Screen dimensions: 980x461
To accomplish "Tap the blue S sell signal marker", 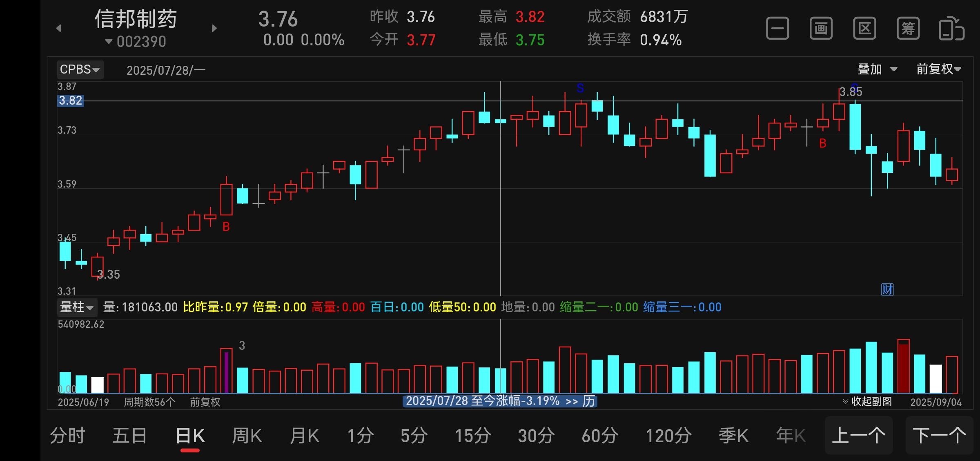I will tap(580, 88).
